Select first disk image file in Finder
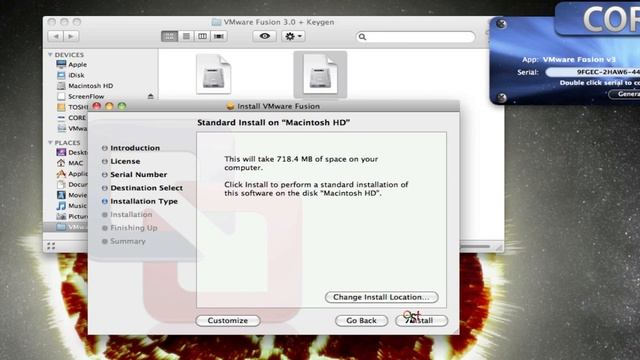This screenshot has height=360, width=640. pos(213,74)
